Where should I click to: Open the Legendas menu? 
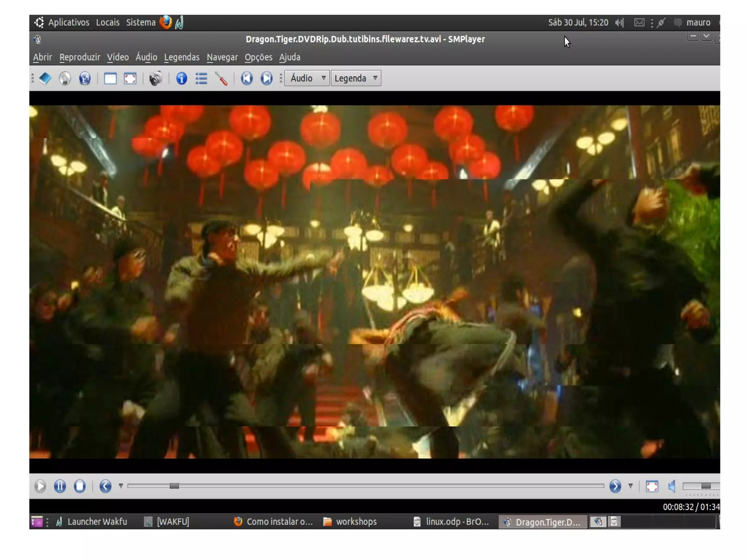tap(182, 57)
